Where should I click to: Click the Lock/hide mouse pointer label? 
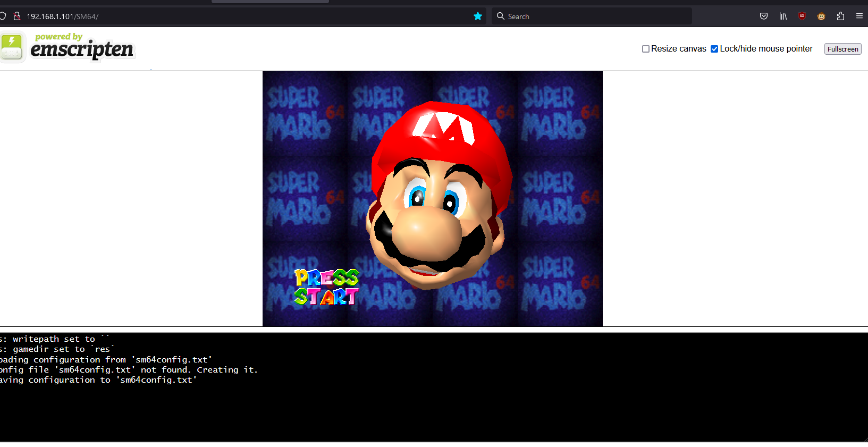click(766, 49)
